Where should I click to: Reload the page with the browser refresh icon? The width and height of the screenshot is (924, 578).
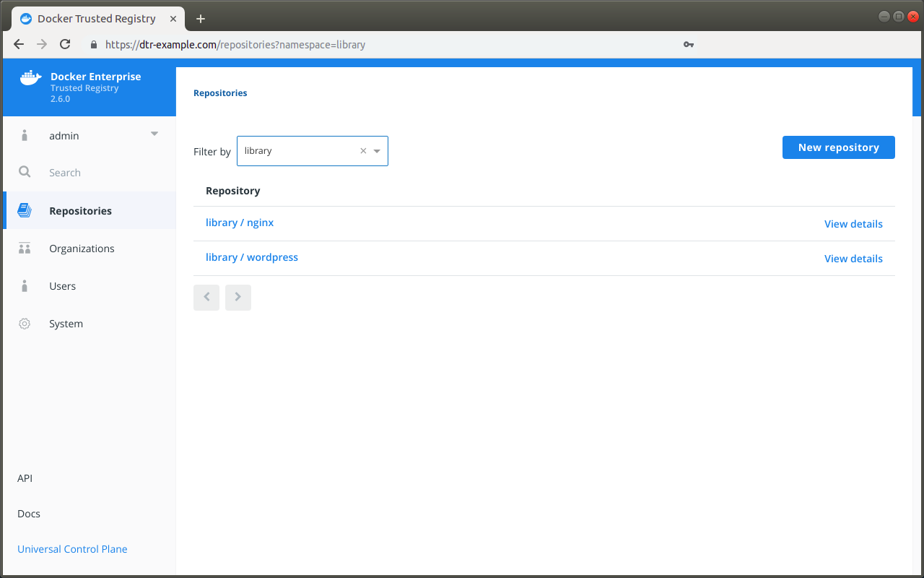(65, 44)
